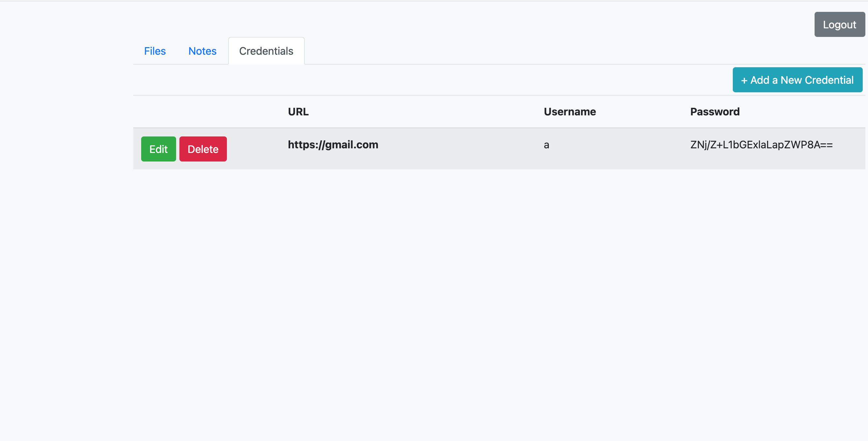This screenshot has width=868, height=441.
Task: Open Notes from the tab bar
Action: [202, 51]
